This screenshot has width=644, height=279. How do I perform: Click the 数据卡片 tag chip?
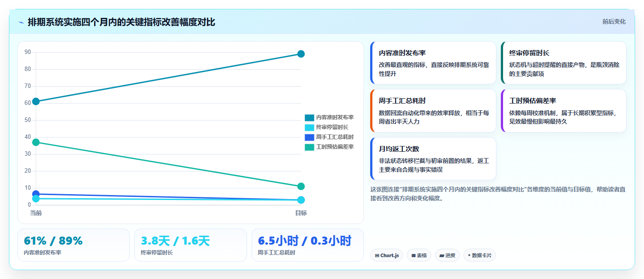pos(479,255)
